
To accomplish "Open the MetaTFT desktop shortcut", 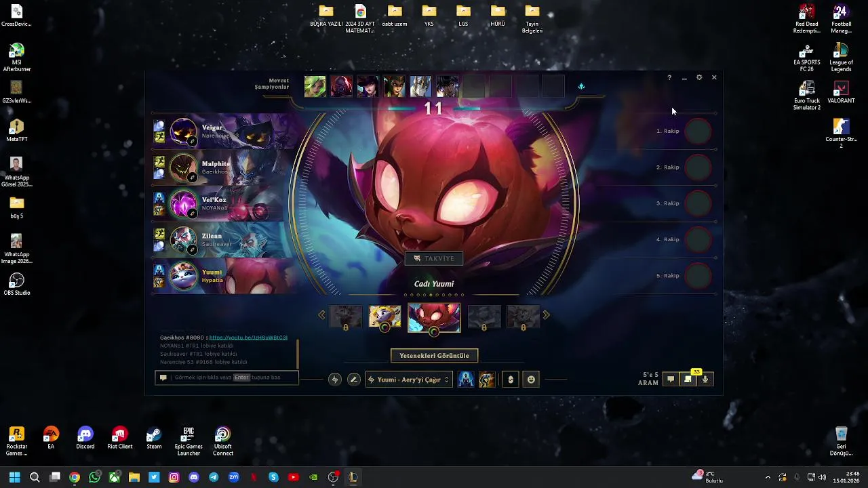I will [17, 131].
